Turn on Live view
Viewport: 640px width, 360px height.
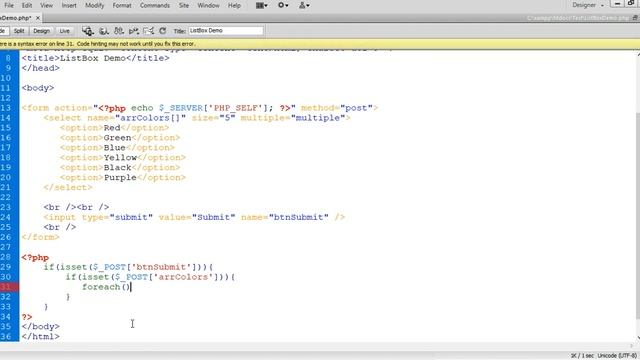click(64, 31)
